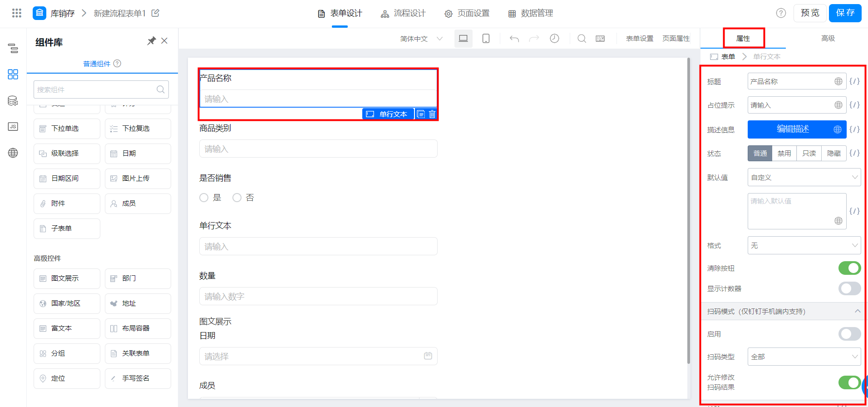Open 扫码类型 dropdown
Image resolution: width=868 pixels, height=407 pixels.
click(x=804, y=357)
